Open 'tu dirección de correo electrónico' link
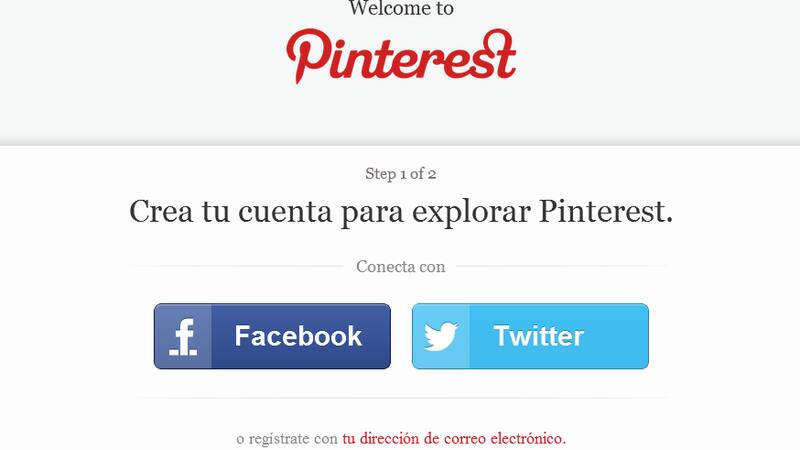800x450 pixels. [x=454, y=438]
